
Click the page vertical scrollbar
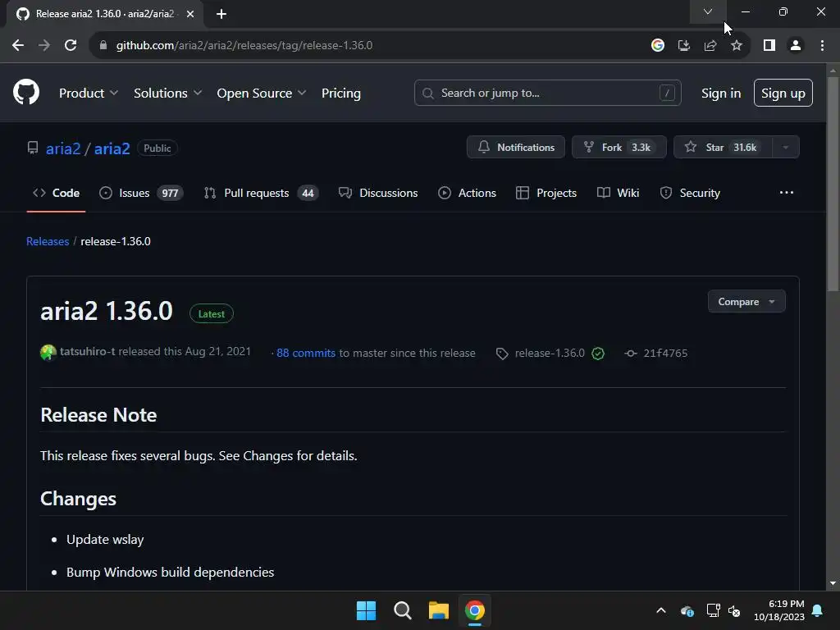coord(833,185)
